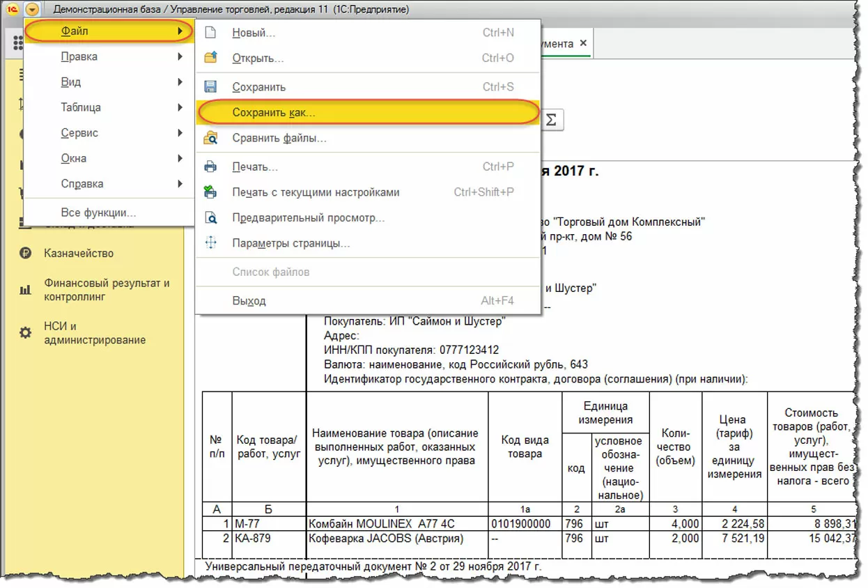Click the Compare files icon

pos(210,138)
